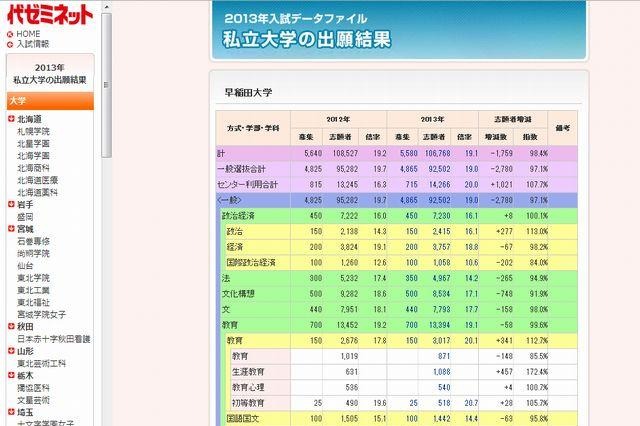Open 文星芸術 university link

coord(33,400)
